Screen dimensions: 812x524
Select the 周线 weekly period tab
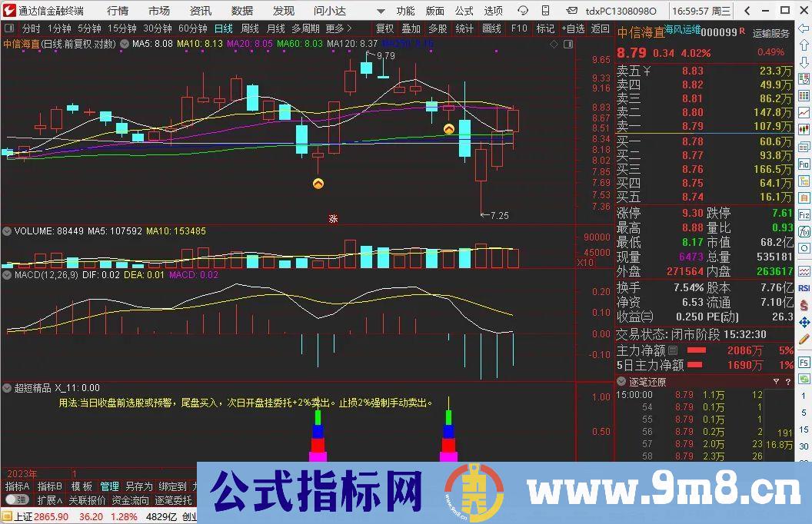[x=250, y=28]
